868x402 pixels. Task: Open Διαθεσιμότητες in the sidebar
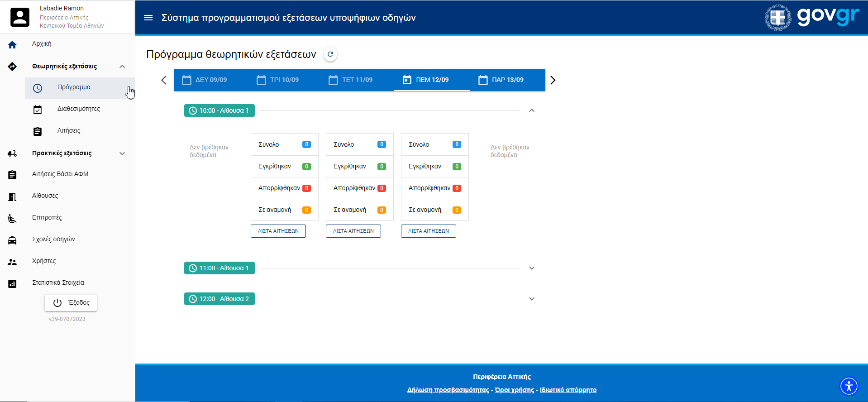coord(78,109)
